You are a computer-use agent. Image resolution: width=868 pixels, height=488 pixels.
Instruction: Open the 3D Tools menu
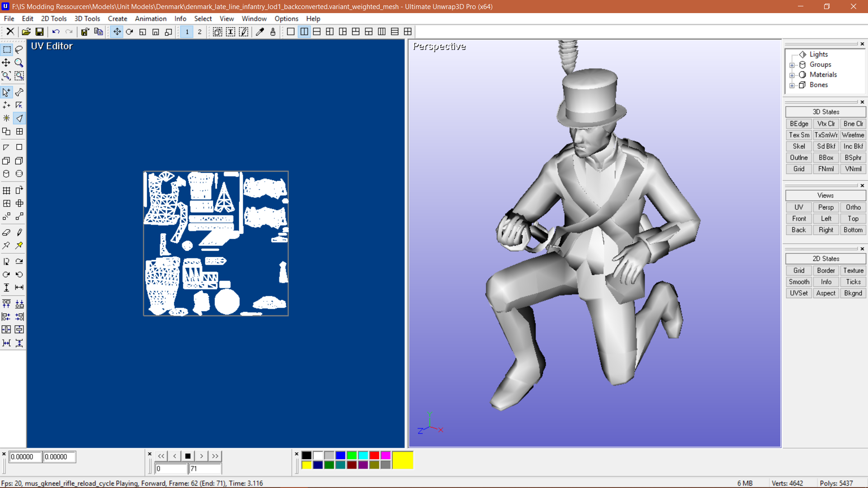click(87, 19)
